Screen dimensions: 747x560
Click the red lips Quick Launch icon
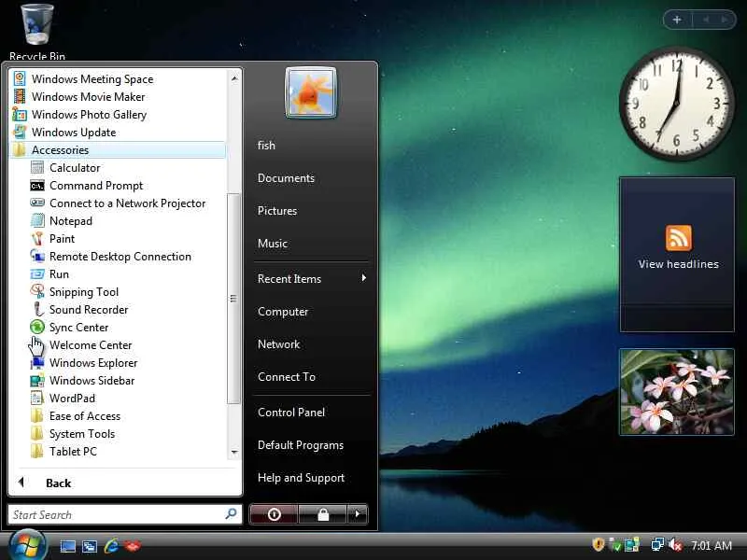(x=133, y=545)
